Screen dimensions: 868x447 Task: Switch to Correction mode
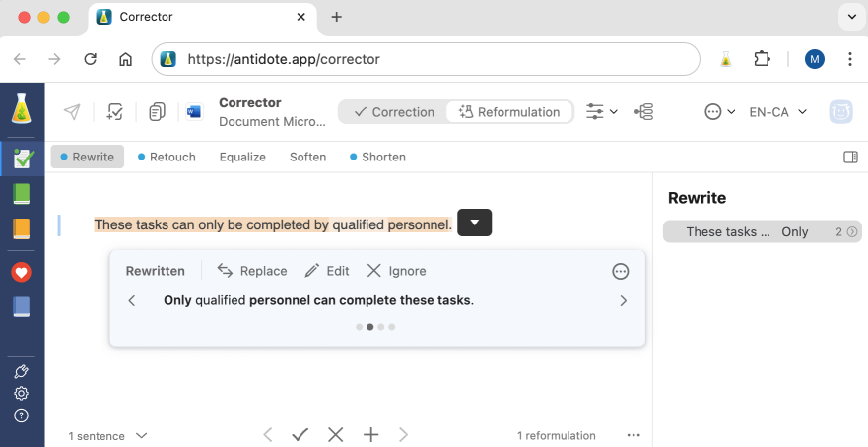click(x=395, y=112)
